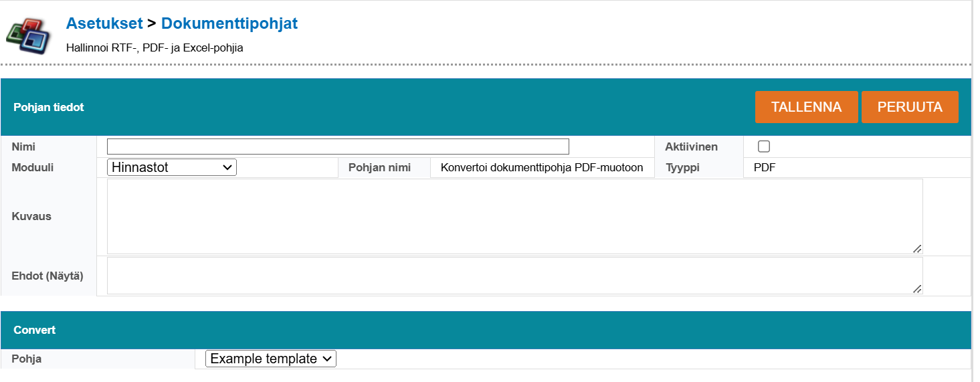This screenshot has width=980, height=382.
Task: Click the document templates icon by the heading
Action: click(29, 34)
